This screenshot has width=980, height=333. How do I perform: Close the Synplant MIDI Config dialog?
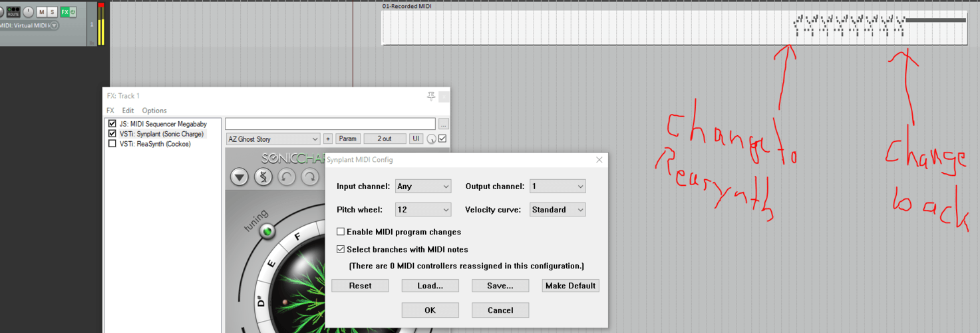(599, 160)
